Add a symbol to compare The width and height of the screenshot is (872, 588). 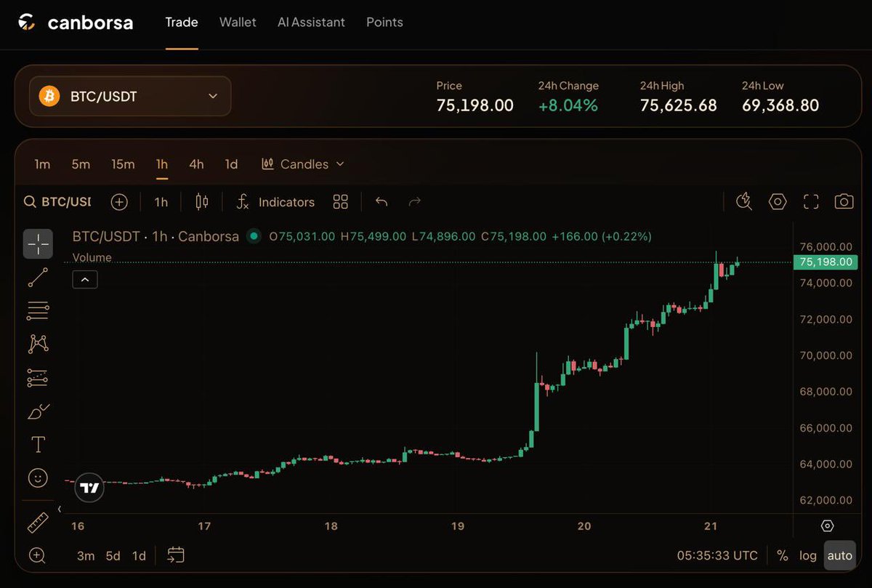(x=119, y=202)
